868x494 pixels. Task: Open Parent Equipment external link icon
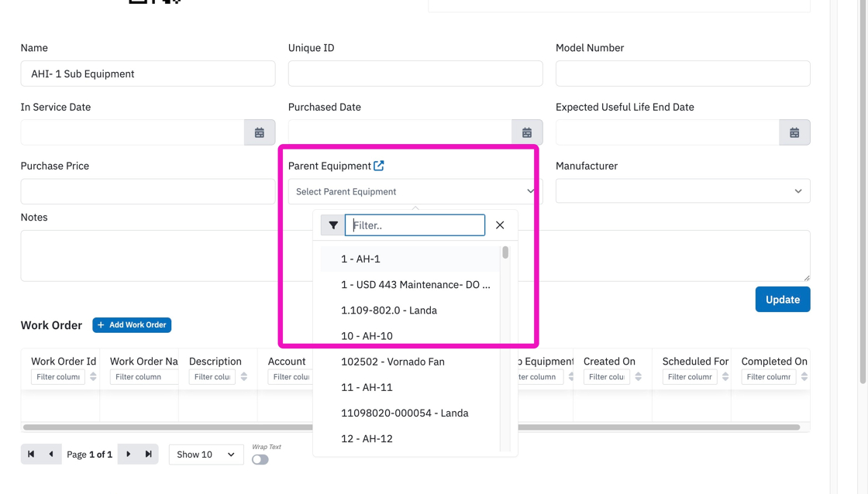click(x=379, y=166)
